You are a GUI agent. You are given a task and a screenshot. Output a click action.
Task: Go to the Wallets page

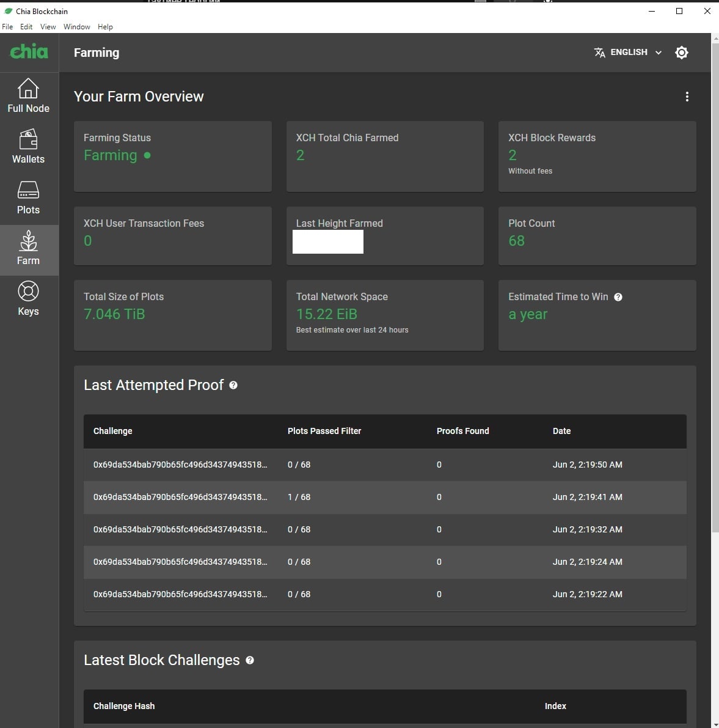click(28, 146)
